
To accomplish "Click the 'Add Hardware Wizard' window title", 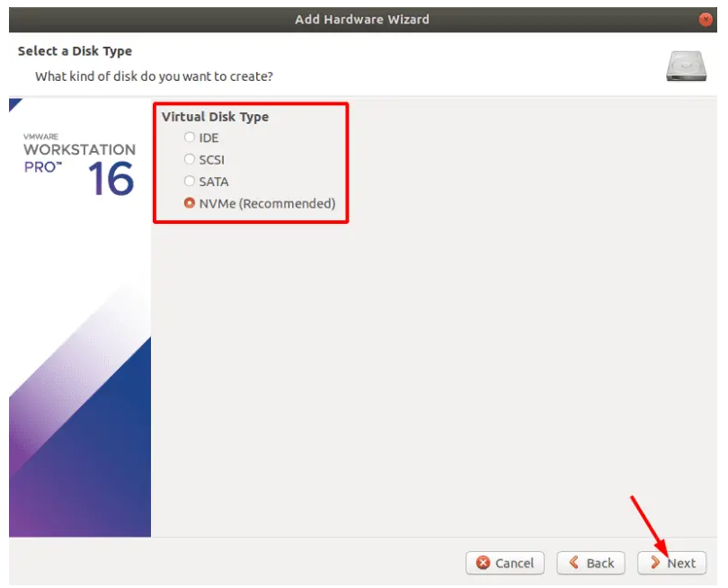I will 362,20.
